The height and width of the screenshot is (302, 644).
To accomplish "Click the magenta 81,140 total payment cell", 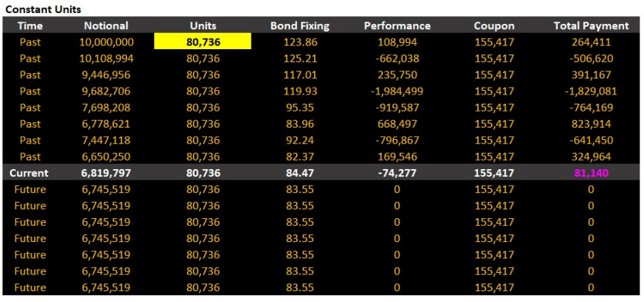I will point(591,173).
